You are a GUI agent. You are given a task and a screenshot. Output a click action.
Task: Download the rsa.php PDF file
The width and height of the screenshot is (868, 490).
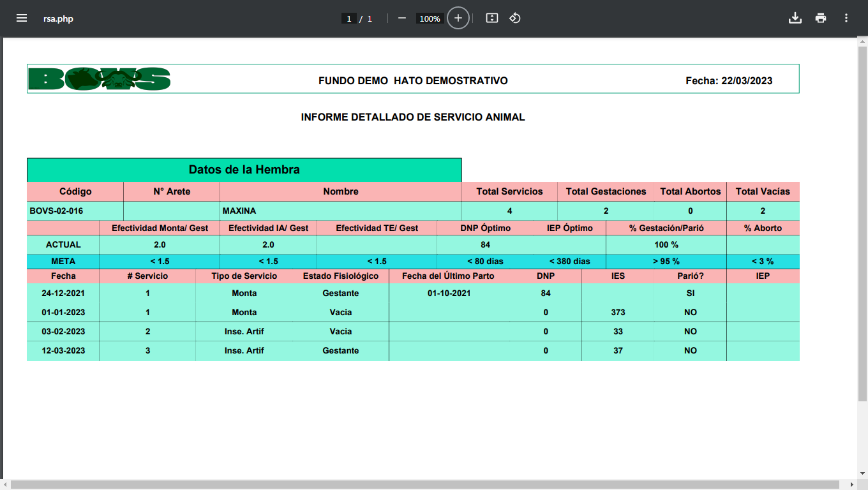click(795, 19)
